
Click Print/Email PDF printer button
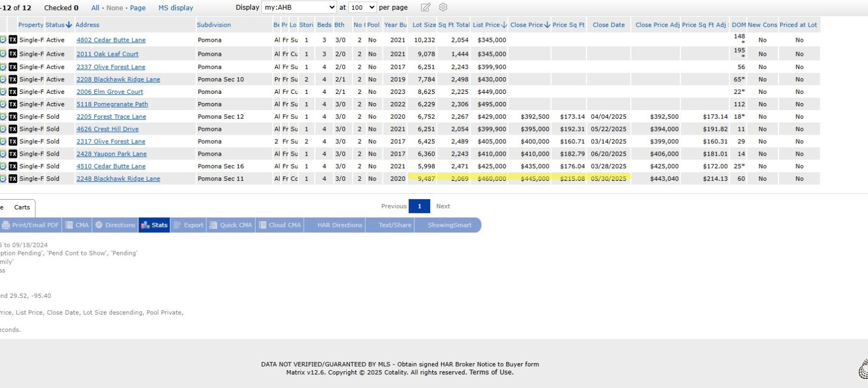(30, 225)
